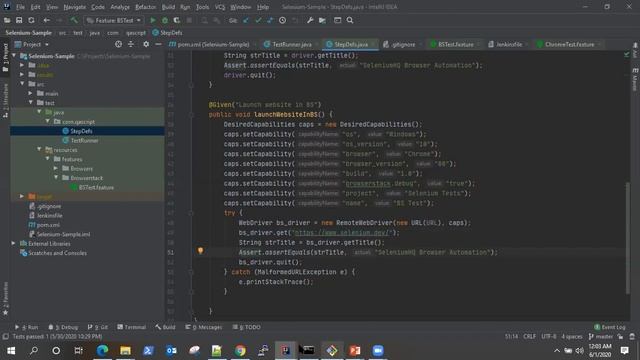Open the VCS menu

pos(220,7)
